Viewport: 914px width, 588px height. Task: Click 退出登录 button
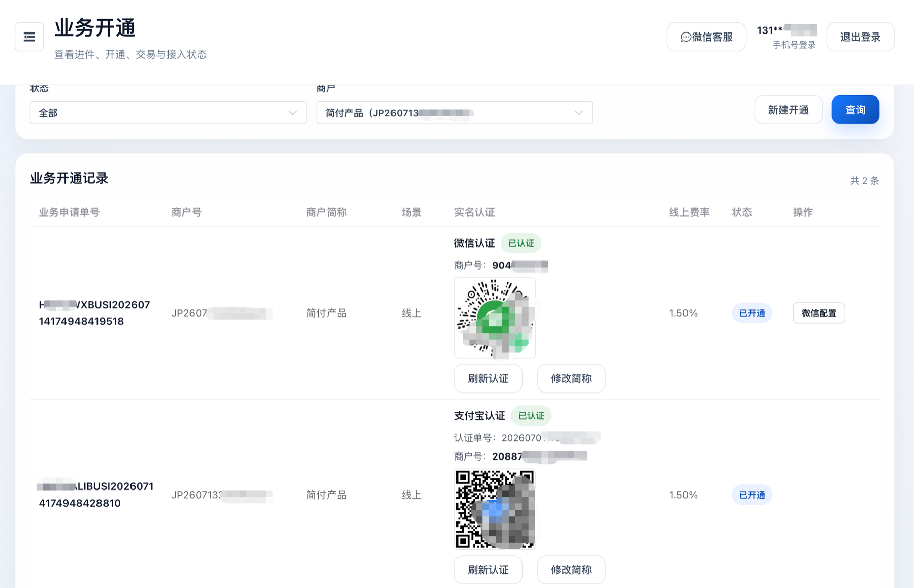(x=860, y=37)
